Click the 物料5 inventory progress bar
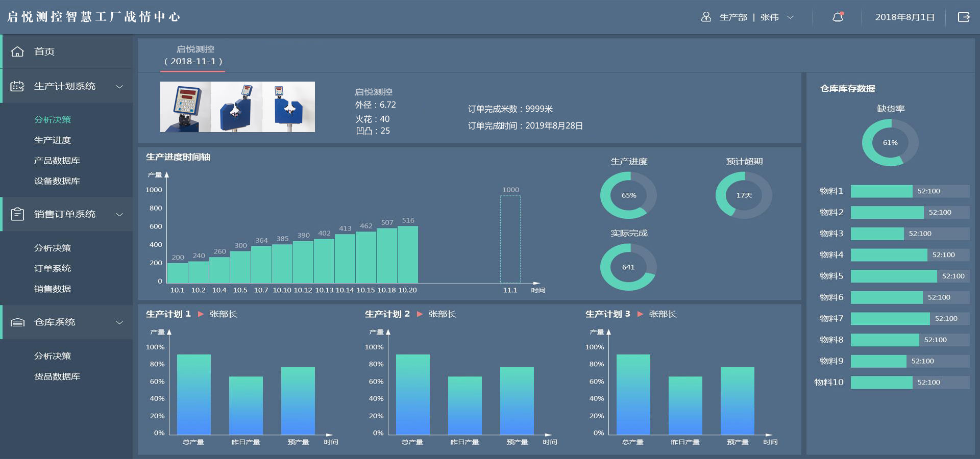 coord(910,276)
